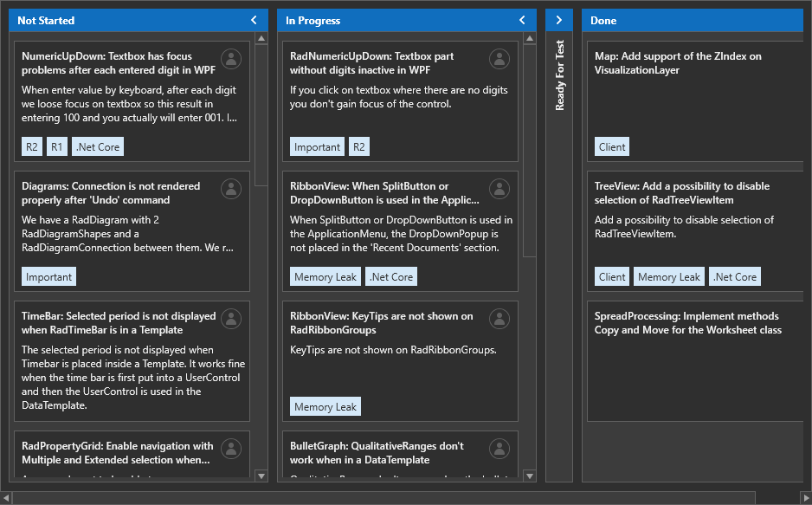The width and height of the screenshot is (812, 505).
Task: Collapse the In Progress column
Action: 522,20
